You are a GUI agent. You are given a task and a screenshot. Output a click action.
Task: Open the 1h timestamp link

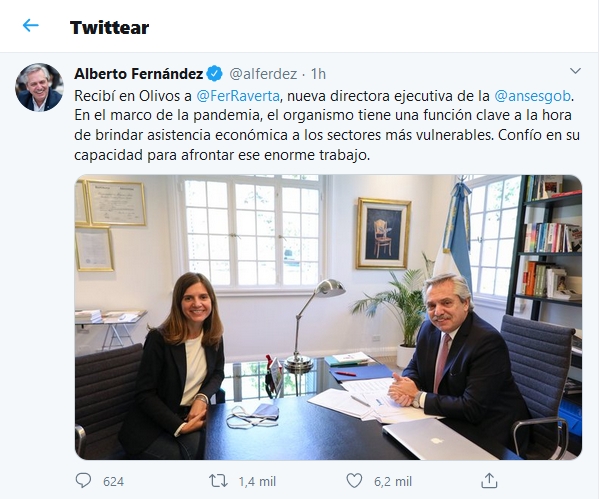[x=318, y=74]
